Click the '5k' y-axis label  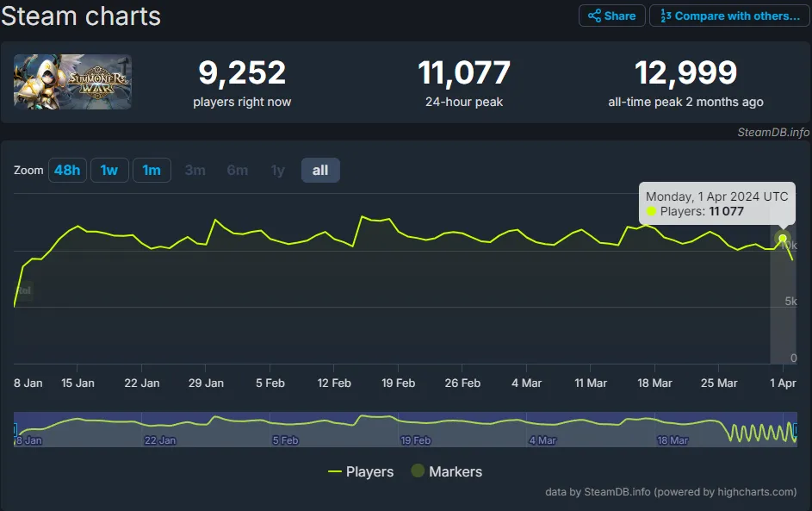coord(790,301)
